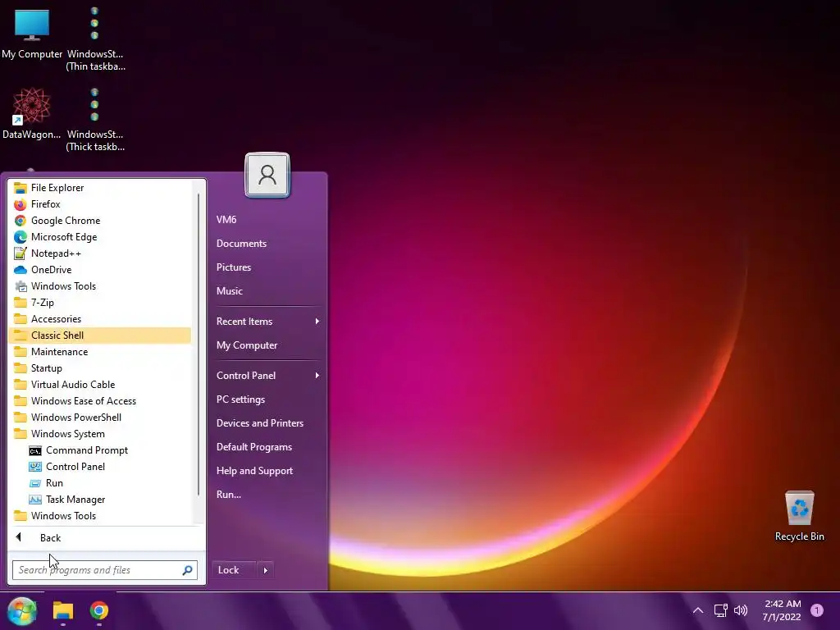Select the DataWagon desktop shortcut
This screenshot has height=630, width=840.
(32, 113)
